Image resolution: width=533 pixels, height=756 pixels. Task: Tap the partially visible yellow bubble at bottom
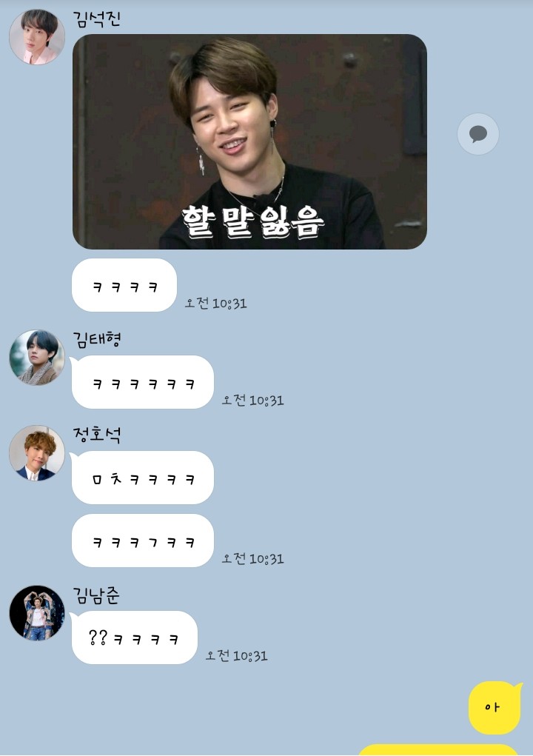438,750
